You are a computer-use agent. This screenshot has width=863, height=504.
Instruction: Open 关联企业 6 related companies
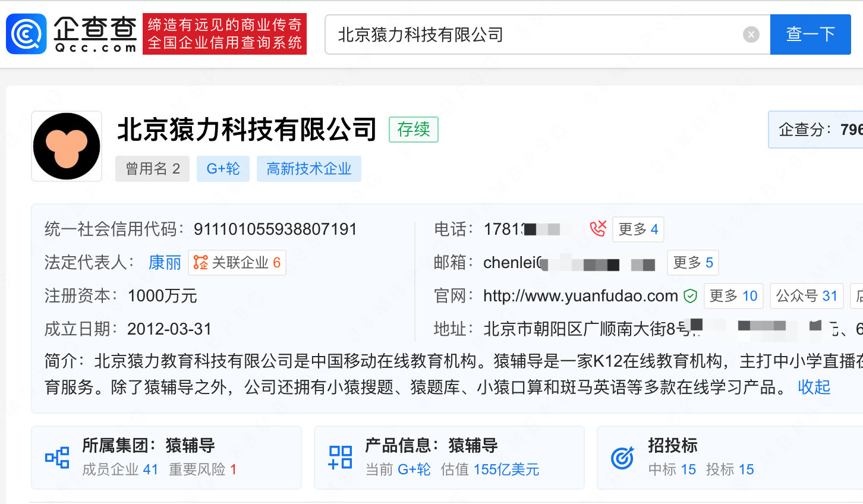[237, 263]
